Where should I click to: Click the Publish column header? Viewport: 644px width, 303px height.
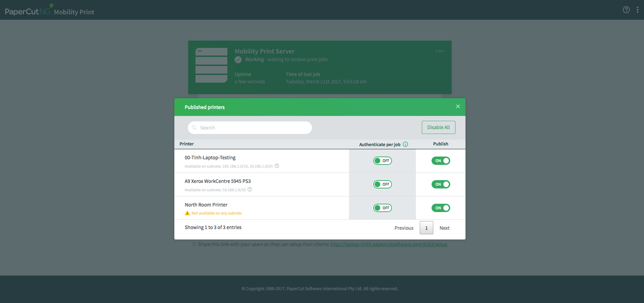[x=441, y=144]
